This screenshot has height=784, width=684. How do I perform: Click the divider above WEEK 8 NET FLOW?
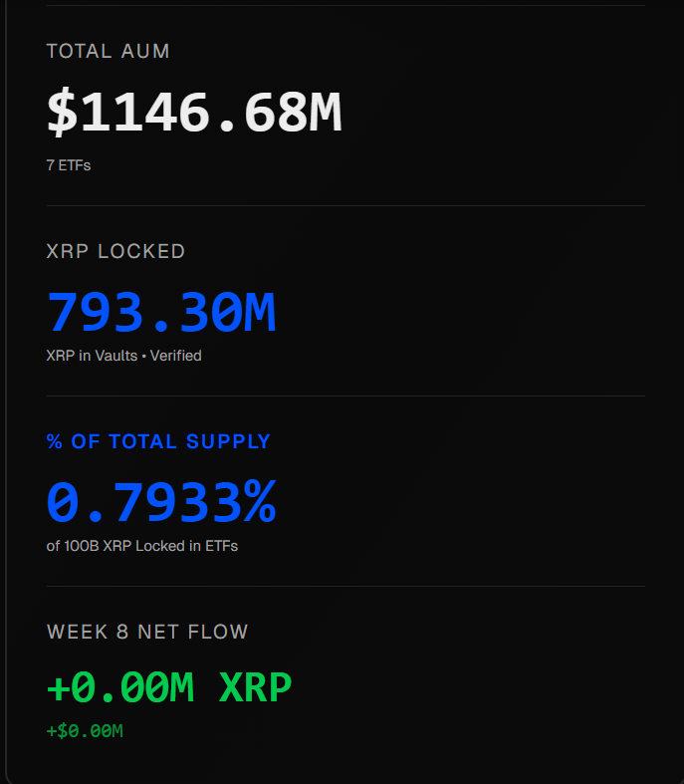tap(345, 586)
